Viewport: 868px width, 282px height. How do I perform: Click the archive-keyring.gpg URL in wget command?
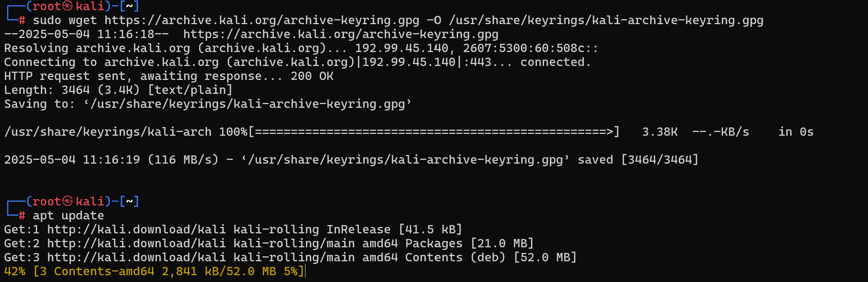[x=262, y=20]
